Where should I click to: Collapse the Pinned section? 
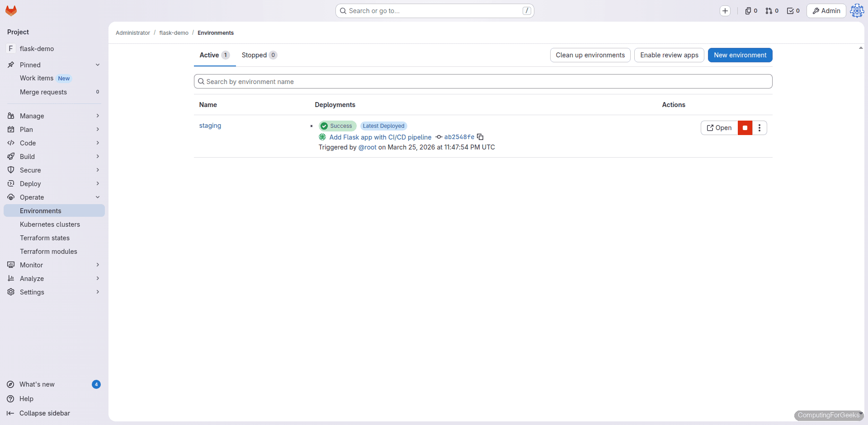click(x=98, y=65)
